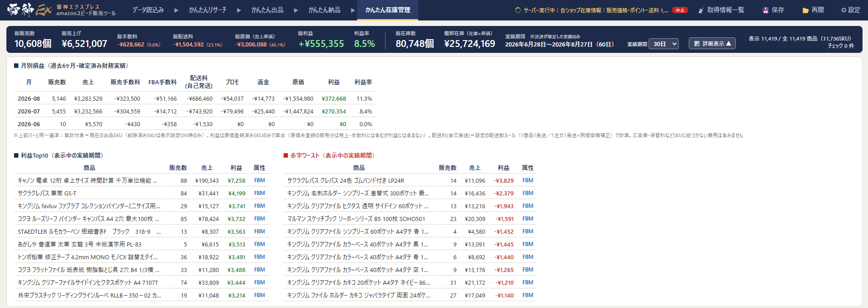
Task: Open 設定 with the gear icon
Action: coord(851,10)
